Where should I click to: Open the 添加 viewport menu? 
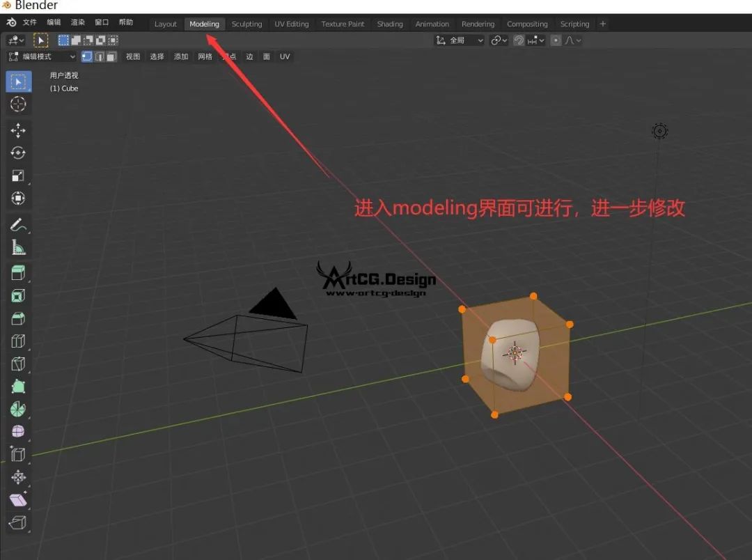(181, 56)
